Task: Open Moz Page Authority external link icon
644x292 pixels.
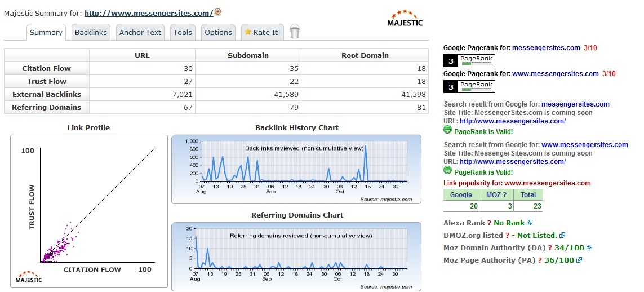Action: click(579, 260)
